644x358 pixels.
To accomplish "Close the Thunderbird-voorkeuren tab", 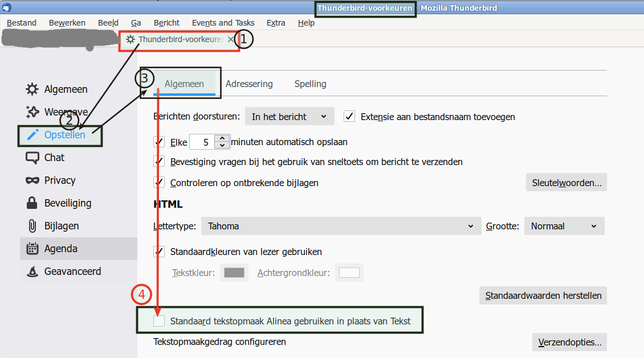I will (x=230, y=39).
